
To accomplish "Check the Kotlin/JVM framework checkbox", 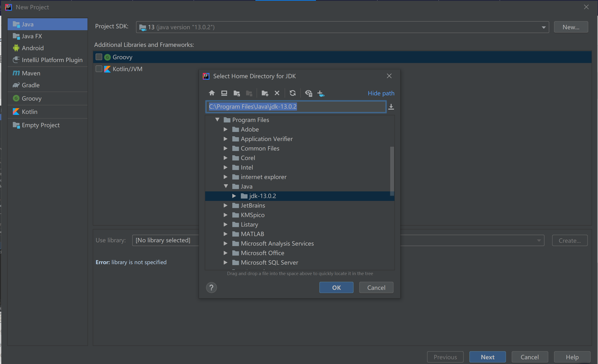I will [99, 69].
